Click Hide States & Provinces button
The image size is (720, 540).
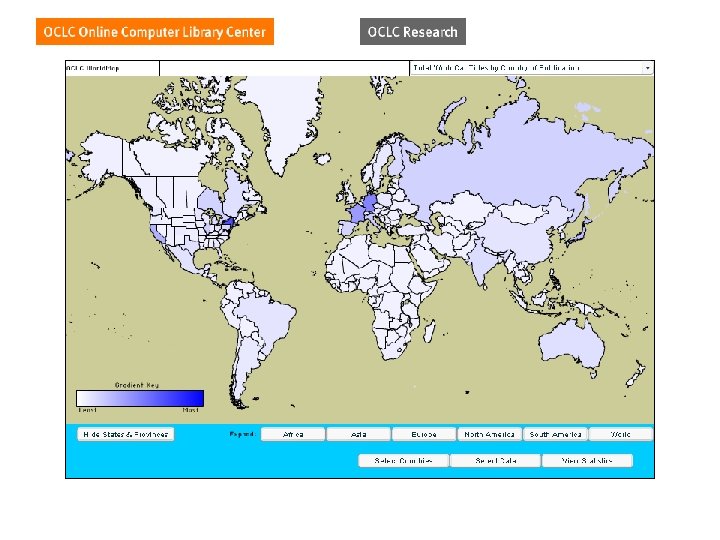125,434
